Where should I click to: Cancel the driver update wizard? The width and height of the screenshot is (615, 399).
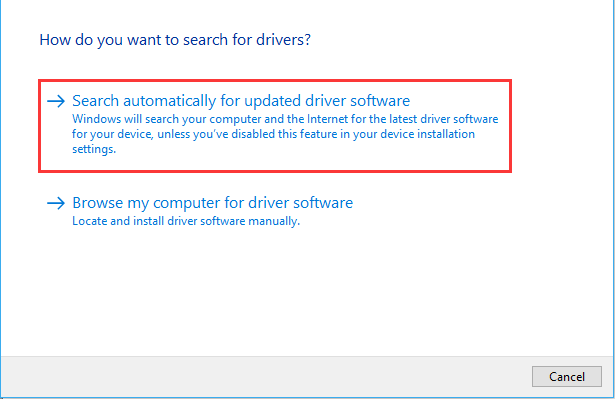tap(567, 377)
